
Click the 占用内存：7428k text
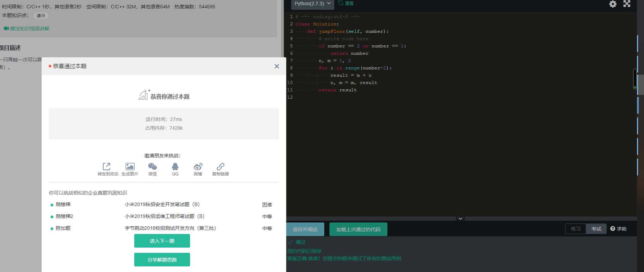164,128
